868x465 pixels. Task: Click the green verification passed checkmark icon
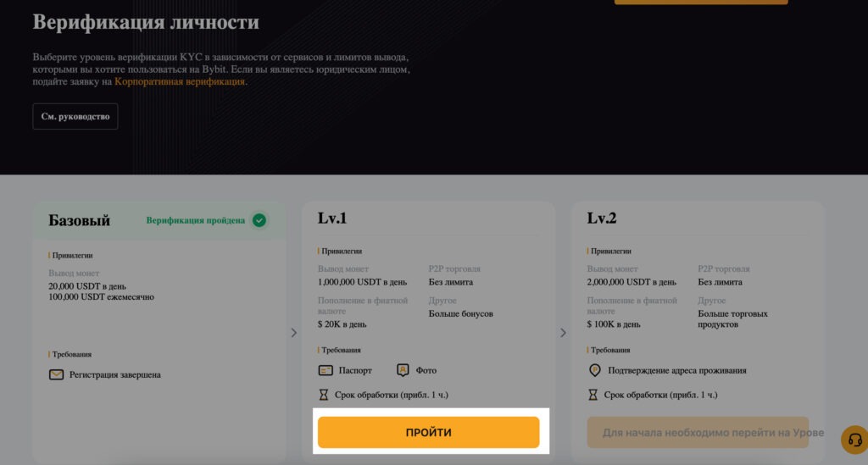[259, 220]
